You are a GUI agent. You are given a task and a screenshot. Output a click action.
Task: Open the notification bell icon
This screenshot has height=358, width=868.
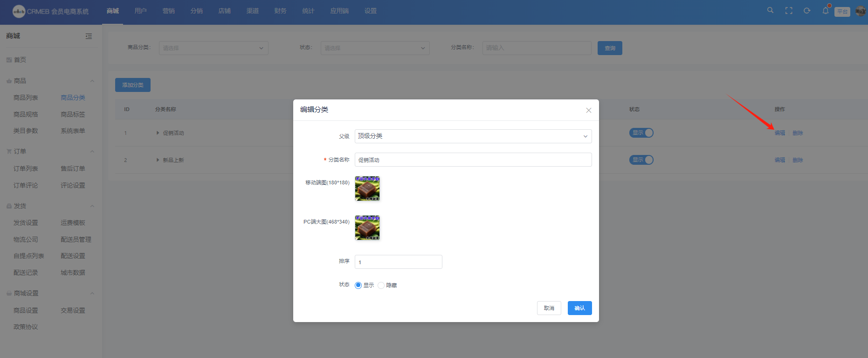pos(826,11)
